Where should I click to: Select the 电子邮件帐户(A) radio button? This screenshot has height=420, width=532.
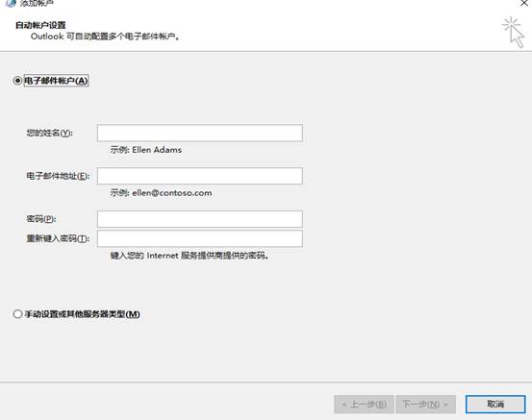17,81
